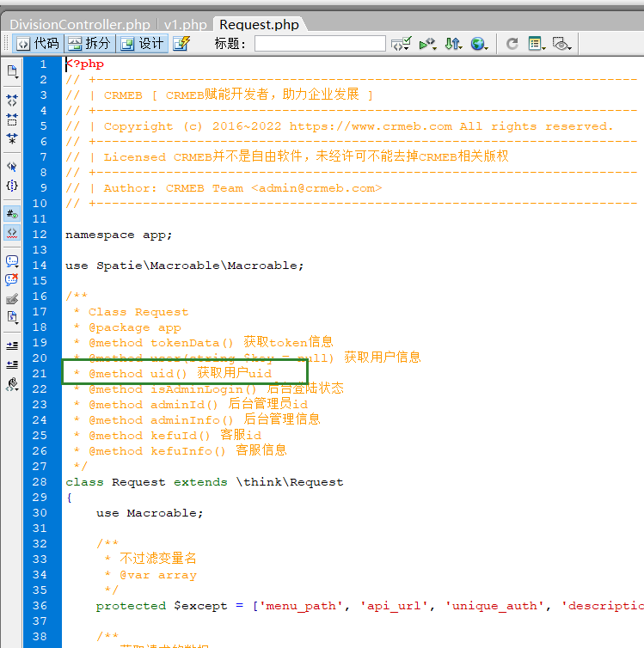Image resolution: width=644 pixels, height=648 pixels.
Task: Open the Validate Markup dropdown
Action: [427, 43]
